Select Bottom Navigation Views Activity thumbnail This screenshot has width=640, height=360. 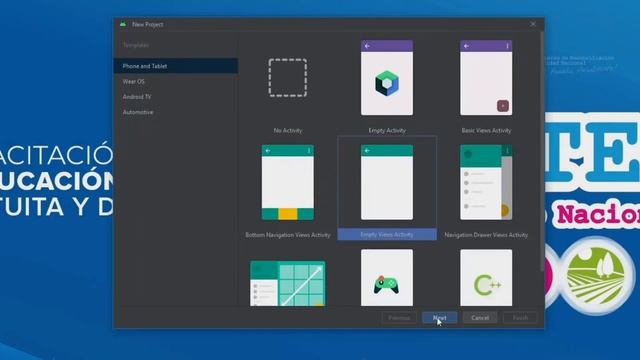pos(288,182)
